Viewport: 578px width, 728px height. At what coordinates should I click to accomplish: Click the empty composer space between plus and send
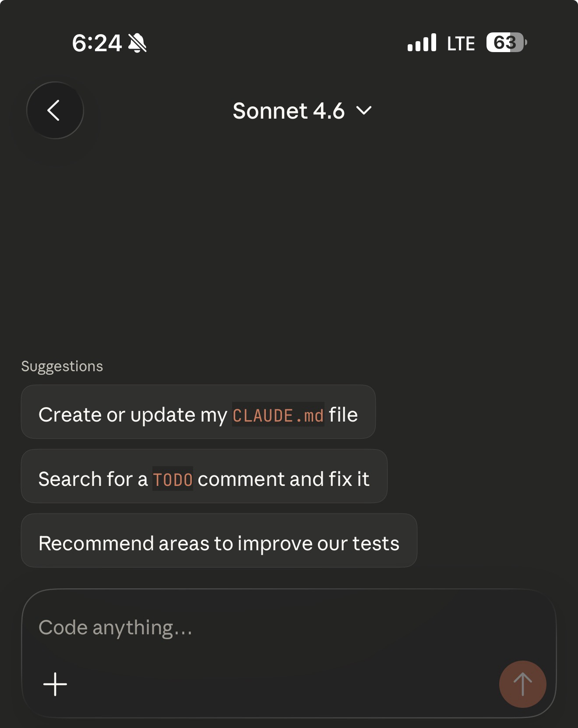pyautogui.click(x=280, y=684)
